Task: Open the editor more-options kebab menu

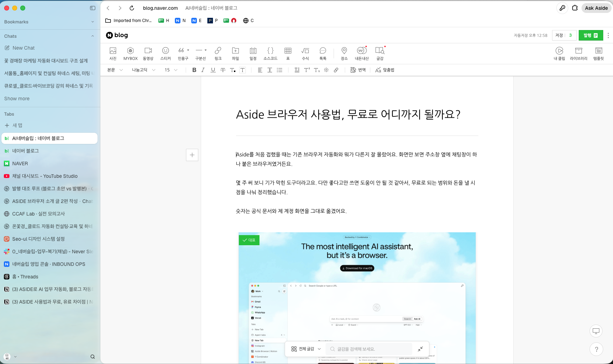Action: pyautogui.click(x=608, y=35)
